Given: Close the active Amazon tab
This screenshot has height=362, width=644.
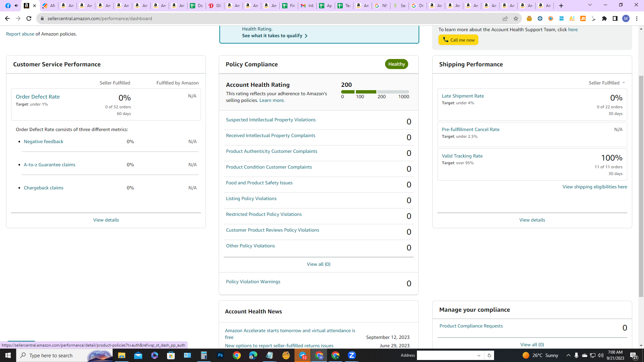Looking at the screenshot, I should [x=34, y=5].
